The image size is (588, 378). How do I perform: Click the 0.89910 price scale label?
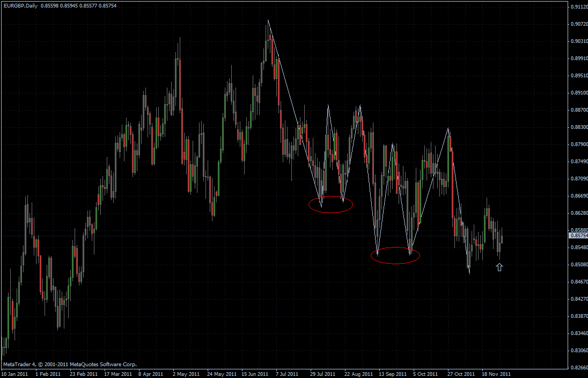(x=579, y=58)
